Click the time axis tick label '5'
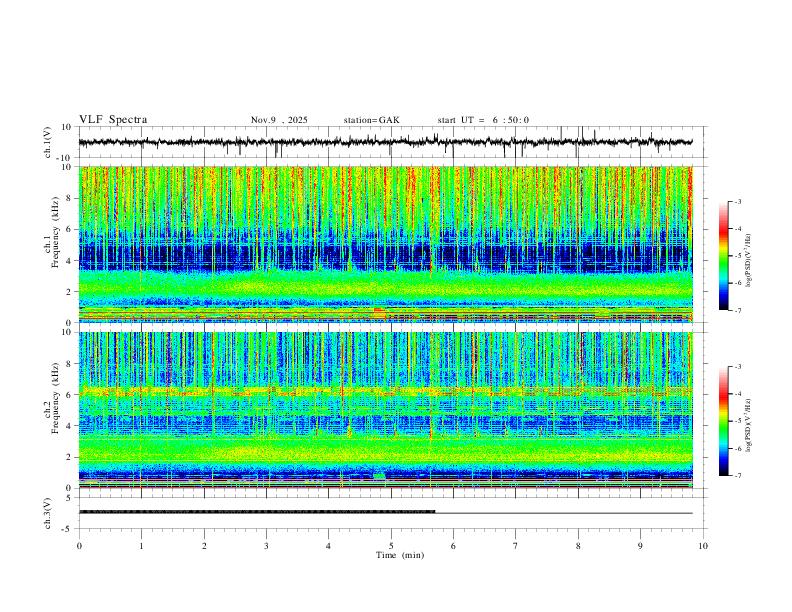 391,546
